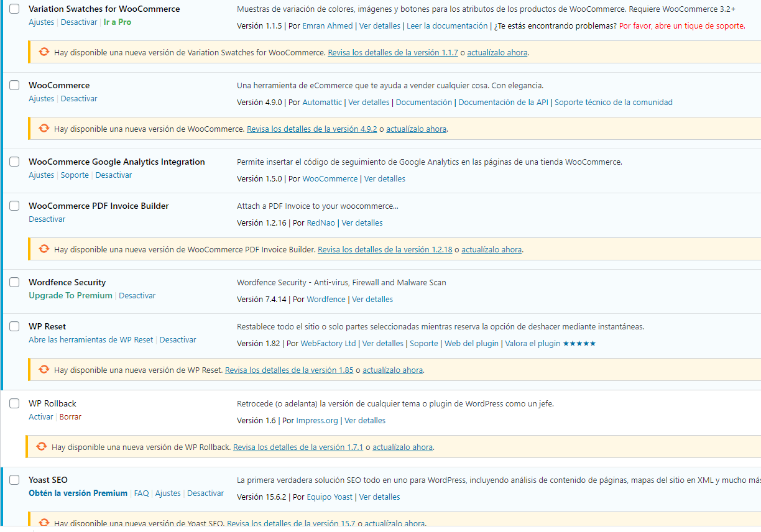761x532 pixels.
Task: Open Automattic author link
Action: click(322, 103)
